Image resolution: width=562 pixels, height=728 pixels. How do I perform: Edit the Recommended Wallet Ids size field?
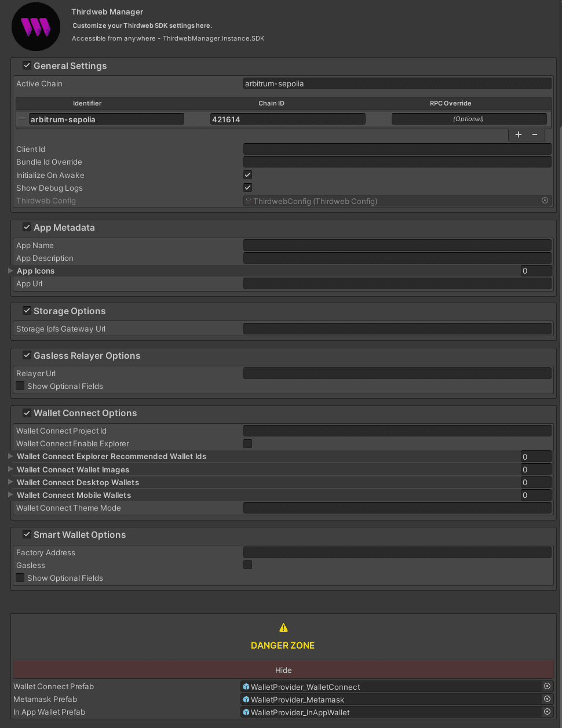point(536,456)
